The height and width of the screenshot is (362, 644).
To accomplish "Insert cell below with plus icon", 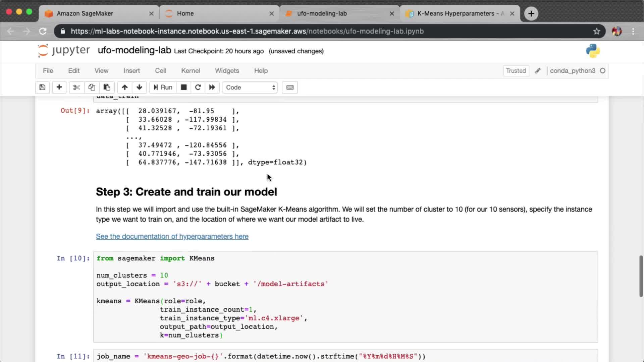I will [59, 87].
